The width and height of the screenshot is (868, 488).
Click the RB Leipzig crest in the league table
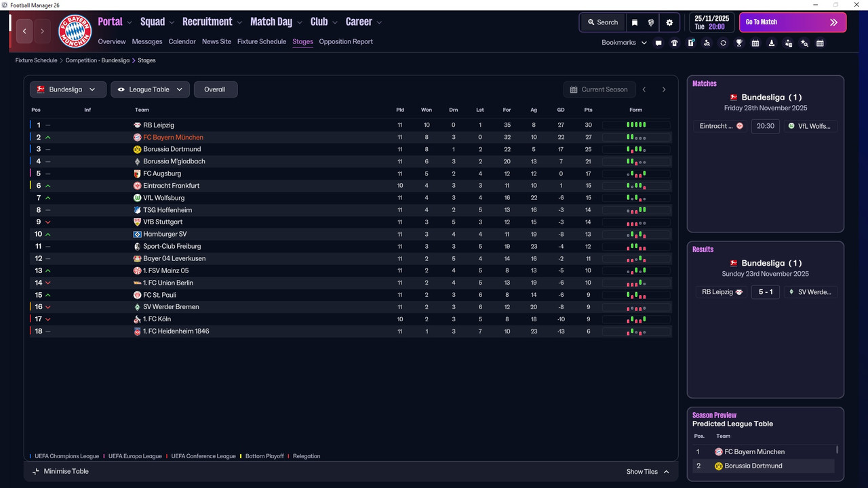coord(137,125)
